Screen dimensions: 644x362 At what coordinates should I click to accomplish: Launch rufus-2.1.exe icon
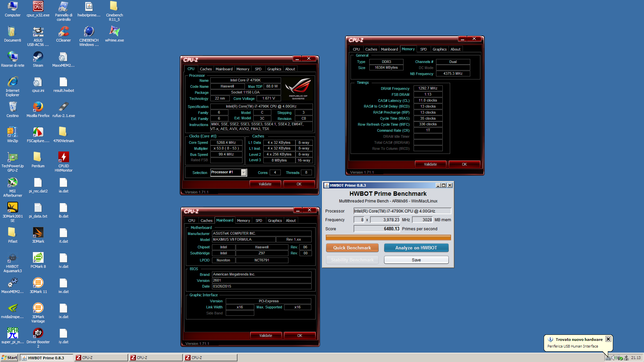tap(63, 110)
